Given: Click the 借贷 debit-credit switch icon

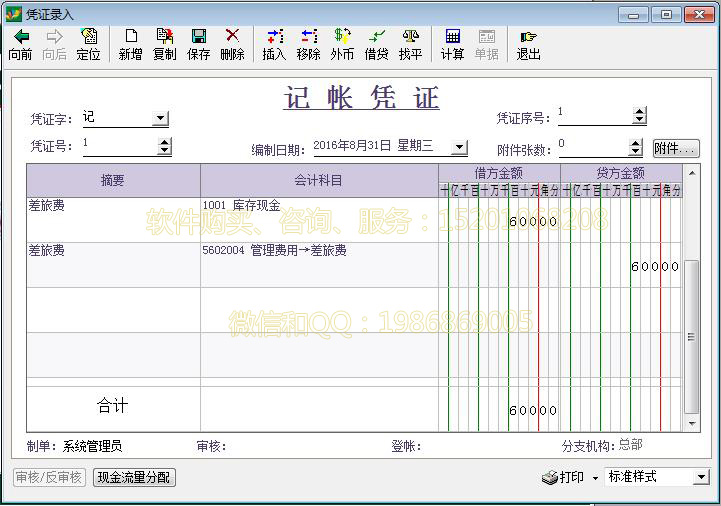Looking at the screenshot, I should click(376, 37).
